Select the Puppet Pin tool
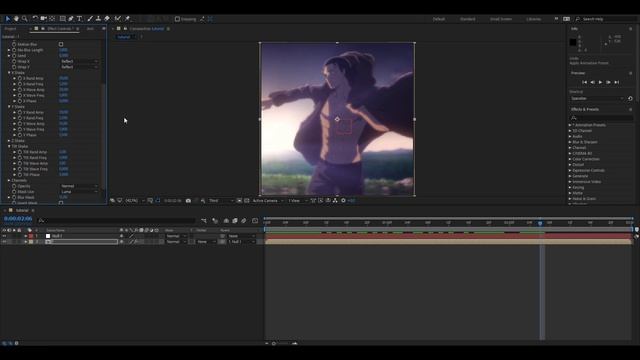 (x=127, y=19)
